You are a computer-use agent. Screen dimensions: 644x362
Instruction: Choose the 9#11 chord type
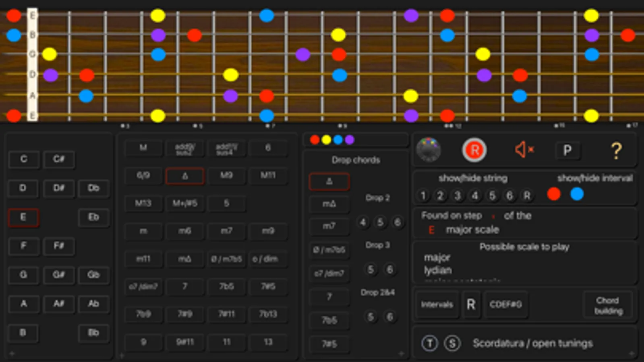tap(185, 342)
